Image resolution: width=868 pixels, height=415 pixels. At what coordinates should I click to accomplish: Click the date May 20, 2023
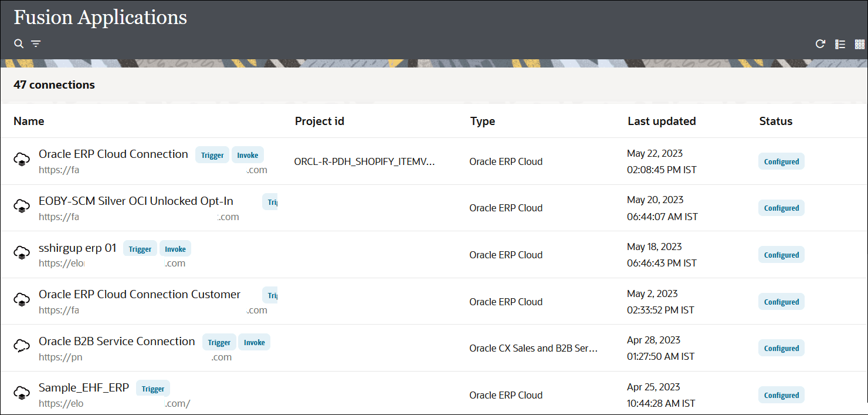655,200
